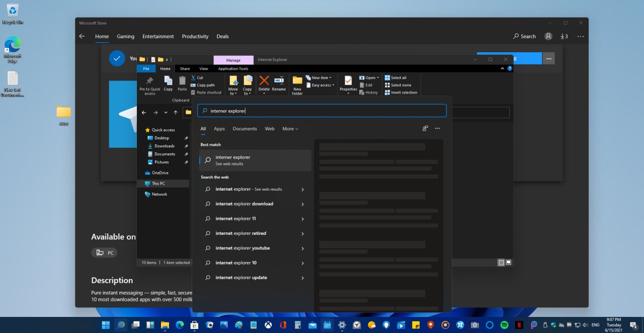
Task: Open Microsoft Store downloads indicator showing 3
Action: (x=564, y=36)
